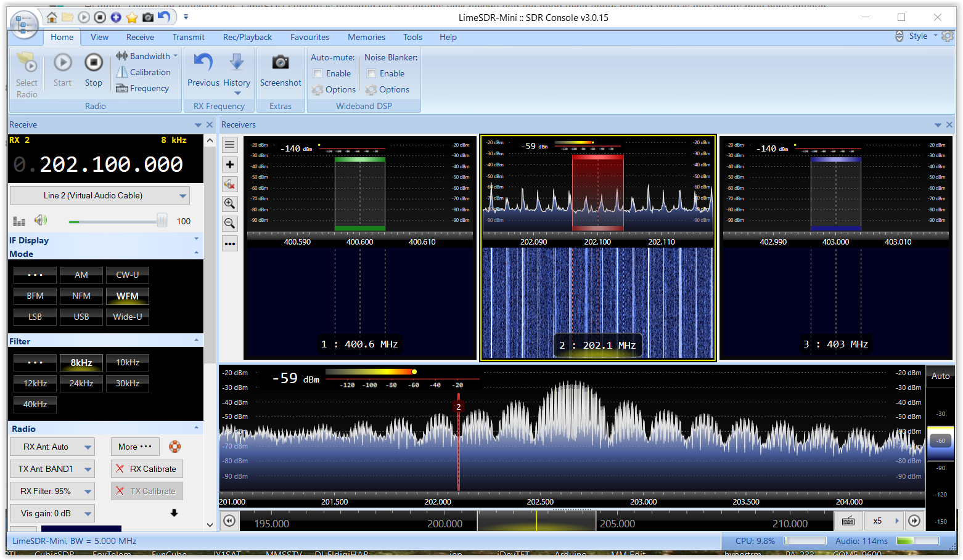Click the RX Calibrate button
Screen dimensions: 963x560
pyautogui.click(x=147, y=469)
